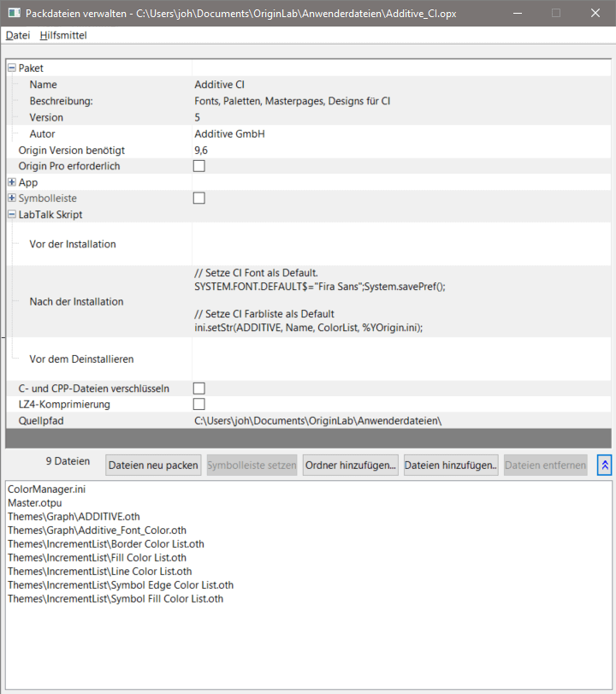Collapse the LabTalk Skript node

click(x=12, y=214)
